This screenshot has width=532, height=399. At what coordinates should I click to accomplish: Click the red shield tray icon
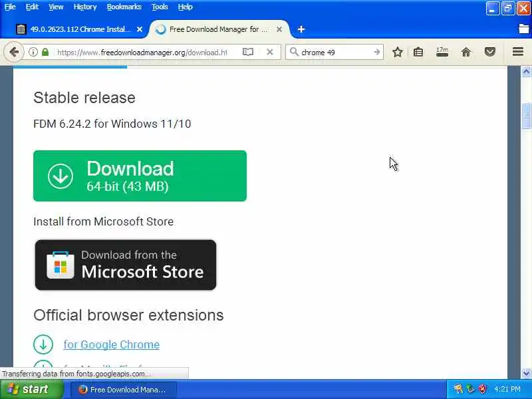click(x=482, y=389)
